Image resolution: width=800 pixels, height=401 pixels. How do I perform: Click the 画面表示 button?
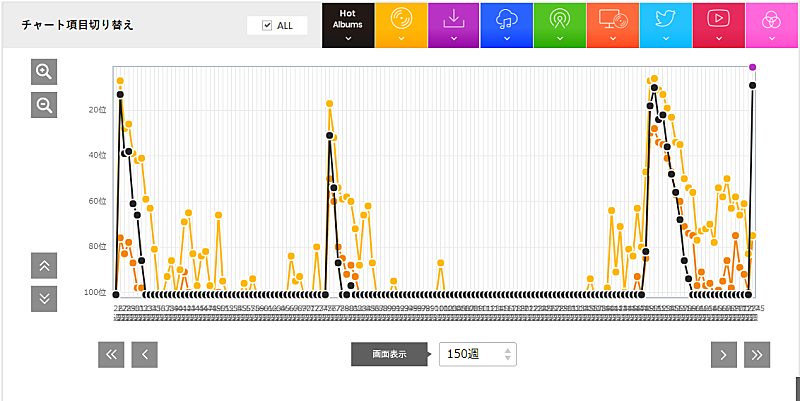(x=388, y=354)
